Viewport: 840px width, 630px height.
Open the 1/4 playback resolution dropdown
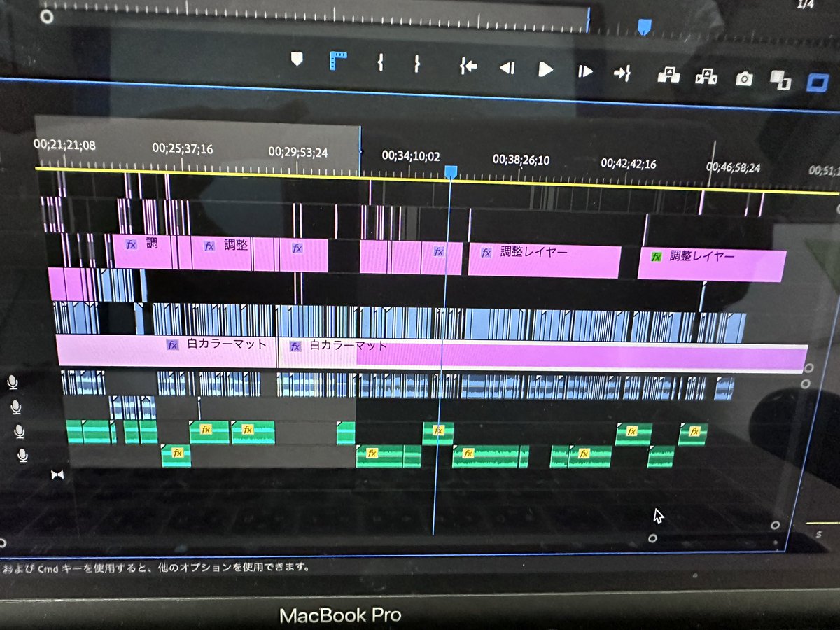click(806, 4)
